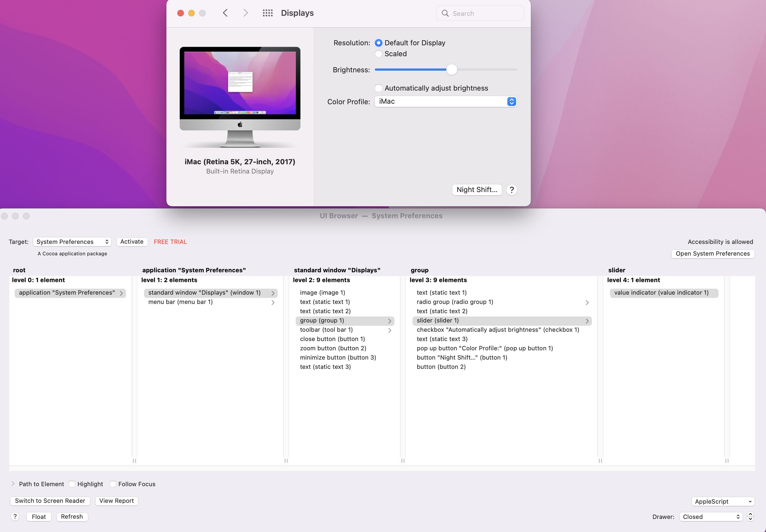Click the back navigation arrow icon
Image resolution: width=766 pixels, height=532 pixels.
pyautogui.click(x=226, y=13)
